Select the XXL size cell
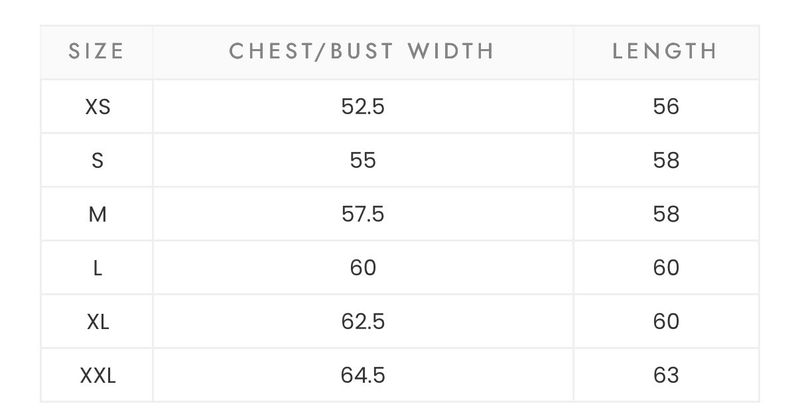This screenshot has width=800, height=418. pyautogui.click(x=97, y=376)
